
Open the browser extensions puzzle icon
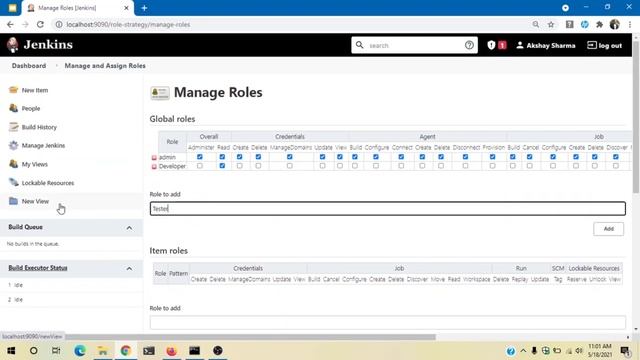pos(599,24)
